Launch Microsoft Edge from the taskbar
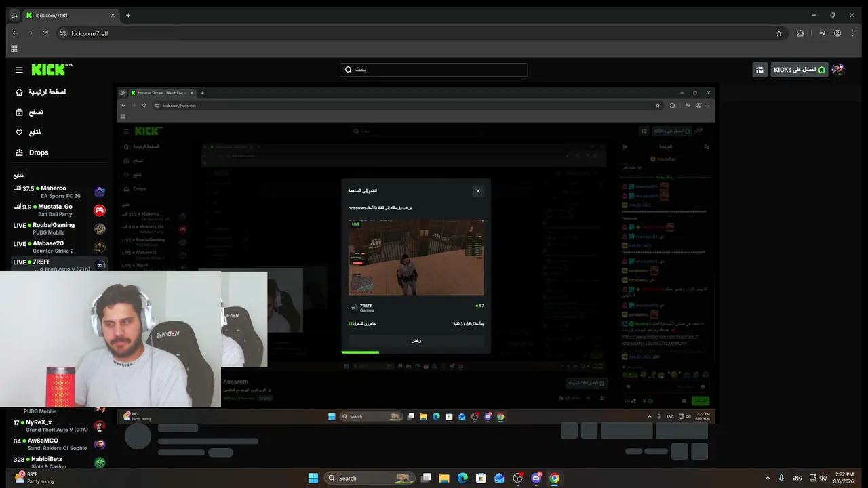Image resolution: width=868 pixels, height=488 pixels. click(x=462, y=478)
